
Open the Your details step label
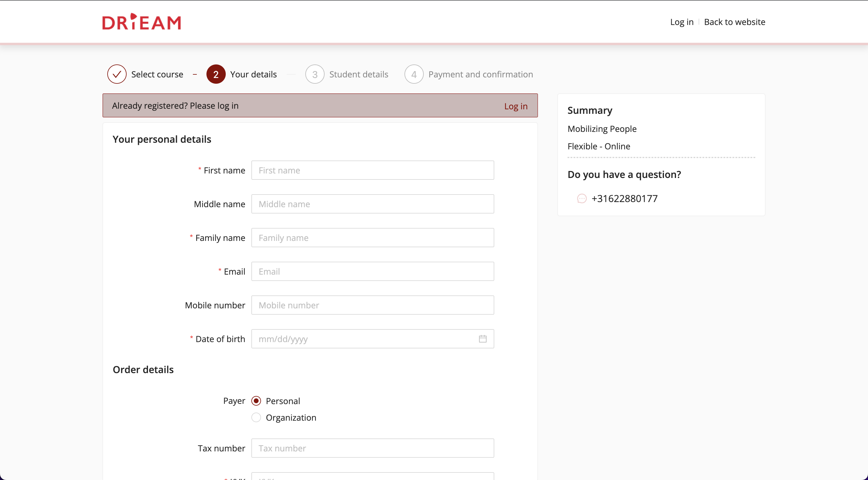pos(253,74)
